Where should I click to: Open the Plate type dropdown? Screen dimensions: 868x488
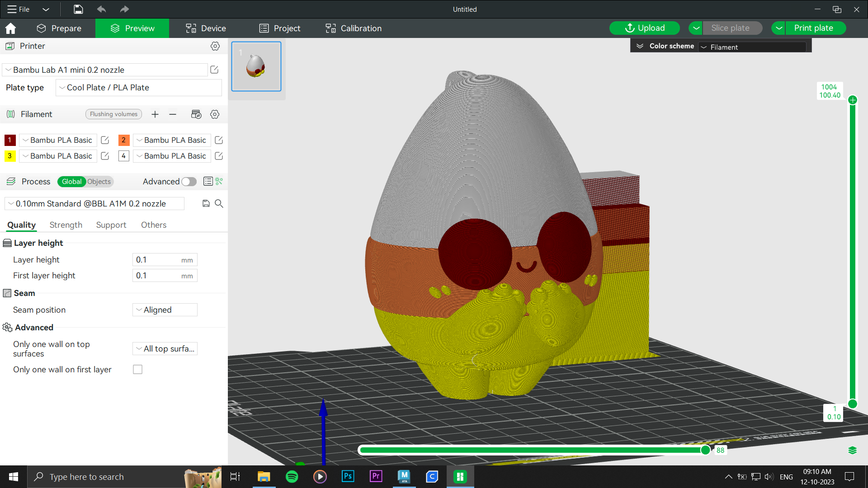coord(138,87)
